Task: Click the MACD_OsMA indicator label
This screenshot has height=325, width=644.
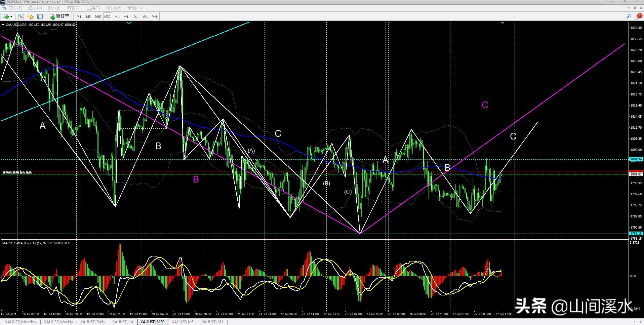Action: 36,243
